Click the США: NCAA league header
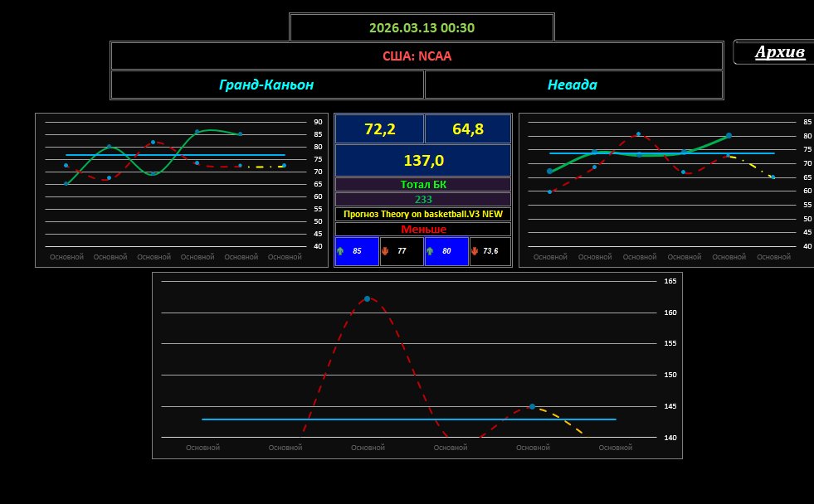814x504 pixels. pos(417,56)
